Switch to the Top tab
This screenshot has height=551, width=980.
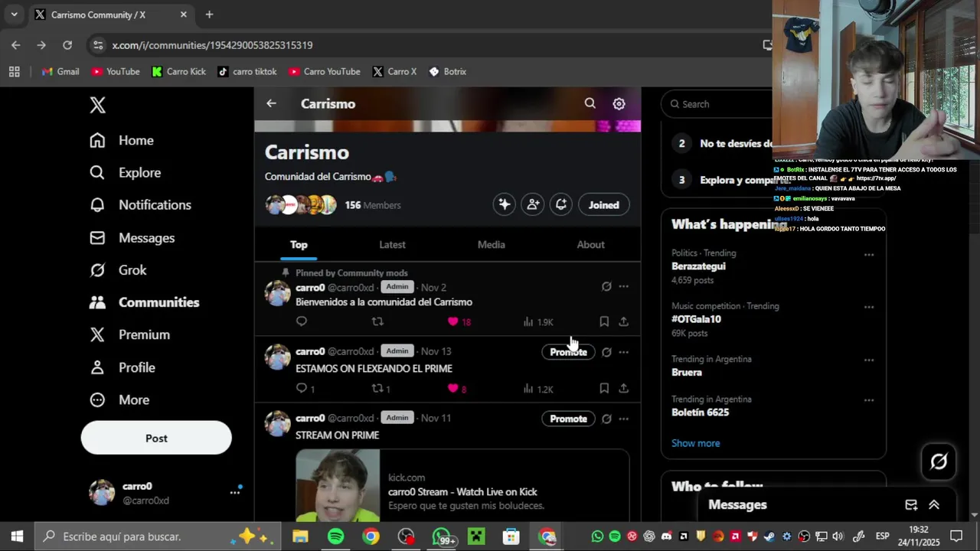pyautogui.click(x=299, y=244)
